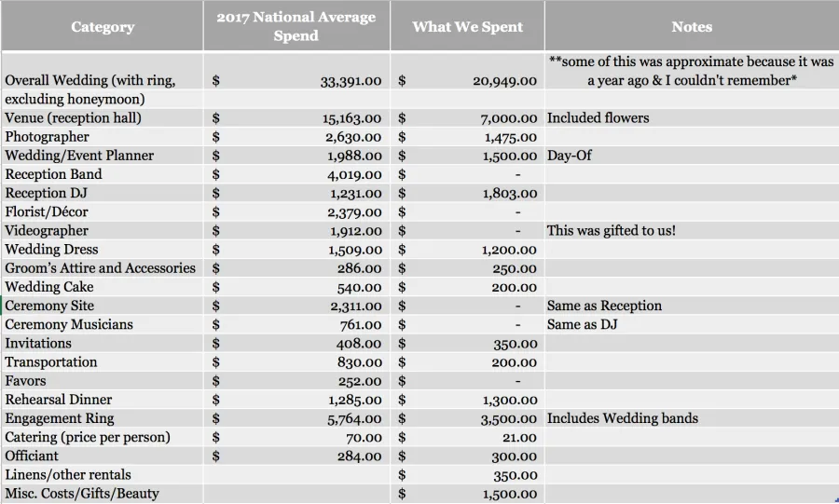Select the 33,391.00 overall wedding average cell
The image size is (839, 504).
point(296,81)
